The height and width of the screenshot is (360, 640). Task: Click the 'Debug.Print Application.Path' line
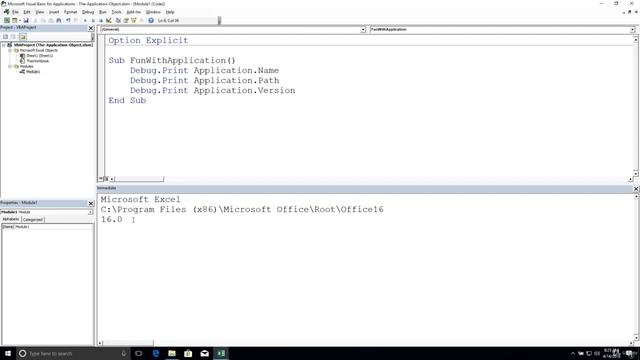point(204,80)
